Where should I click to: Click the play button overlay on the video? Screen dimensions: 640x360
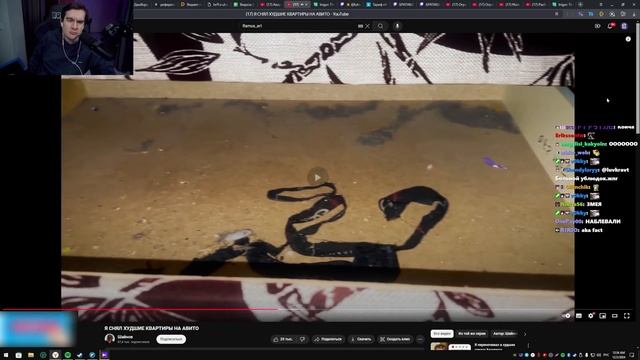tap(318, 178)
